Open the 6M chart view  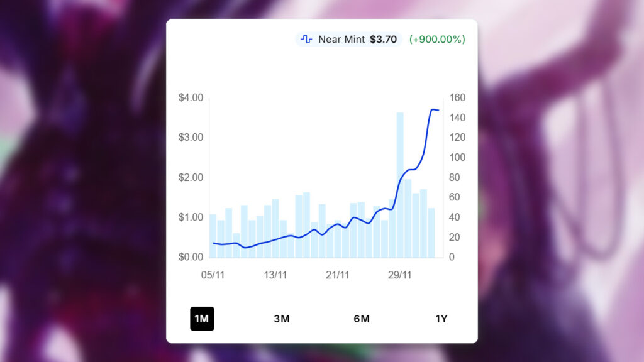click(362, 319)
